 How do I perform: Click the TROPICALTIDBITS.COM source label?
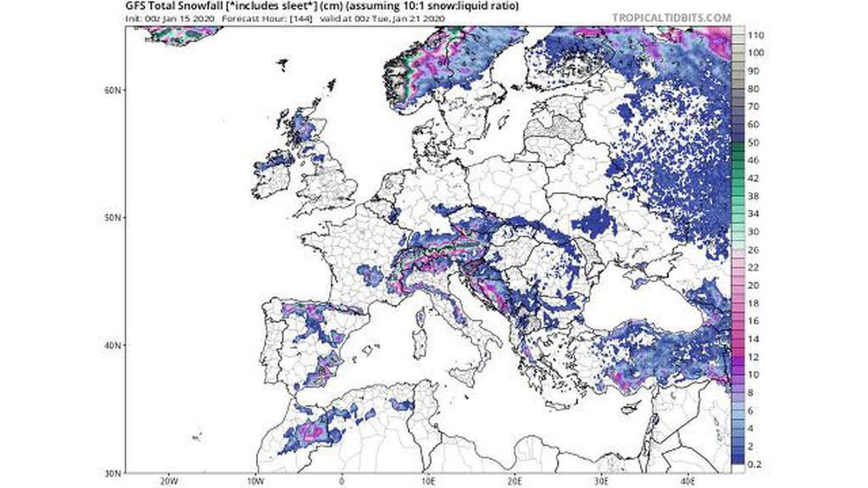click(x=671, y=19)
